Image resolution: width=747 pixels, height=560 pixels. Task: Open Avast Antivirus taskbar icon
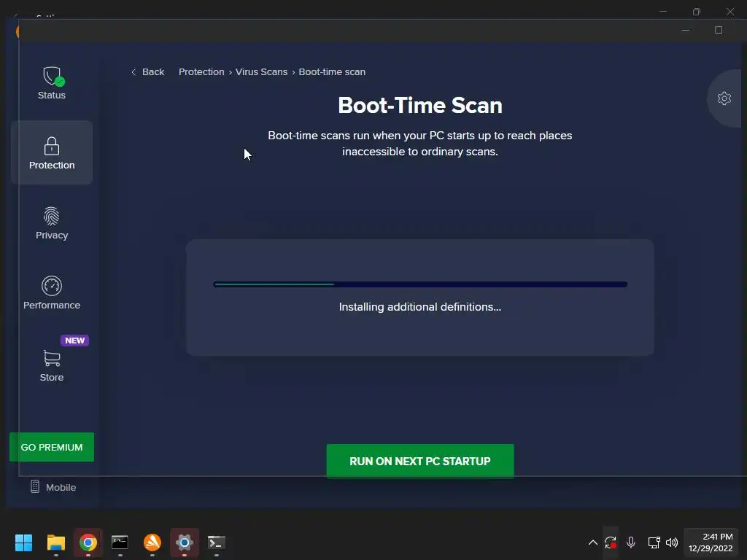pyautogui.click(x=152, y=542)
